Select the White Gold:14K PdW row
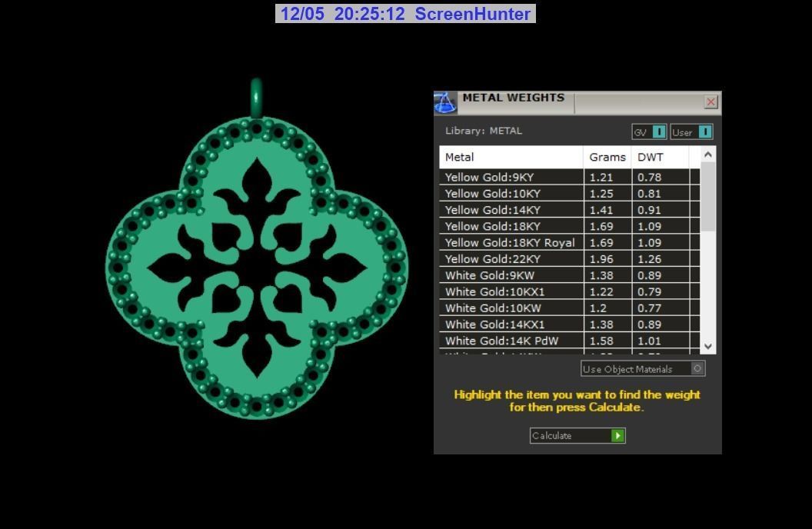 click(570, 341)
